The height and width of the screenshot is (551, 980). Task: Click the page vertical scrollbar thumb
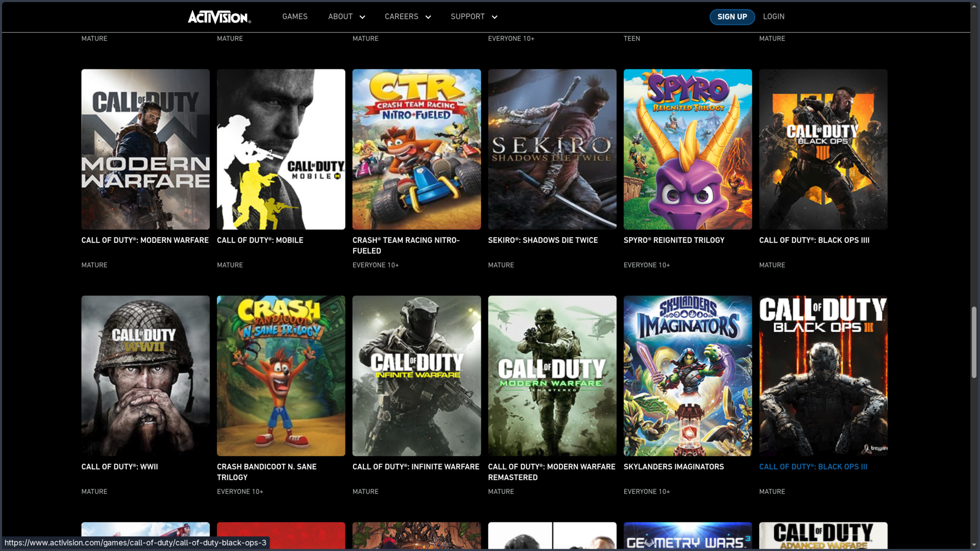click(x=974, y=342)
